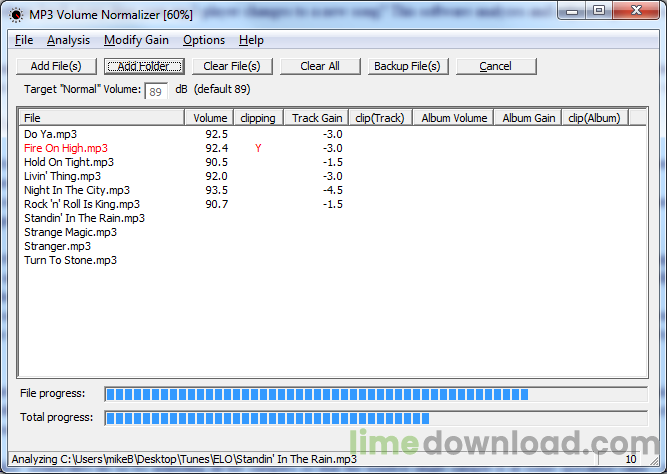This screenshot has height=474, width=667.
Task: Open the Help menu
Action: click(251, 40)
